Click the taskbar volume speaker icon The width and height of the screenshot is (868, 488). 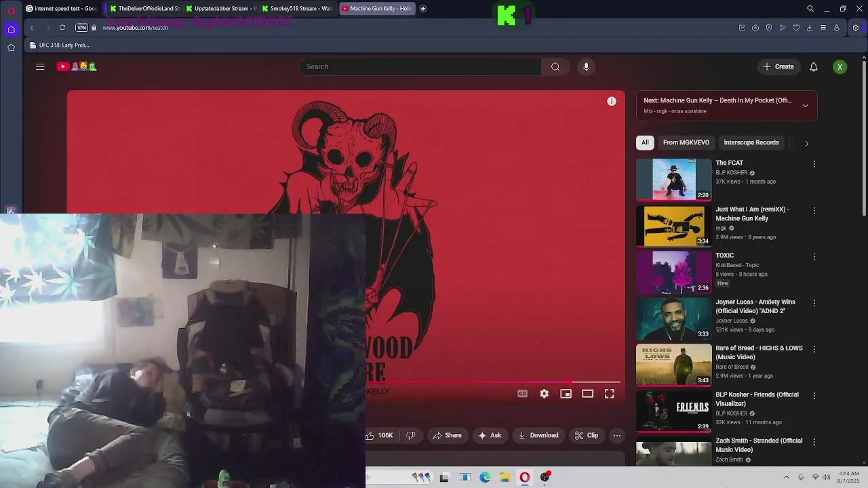click(826, 477)
